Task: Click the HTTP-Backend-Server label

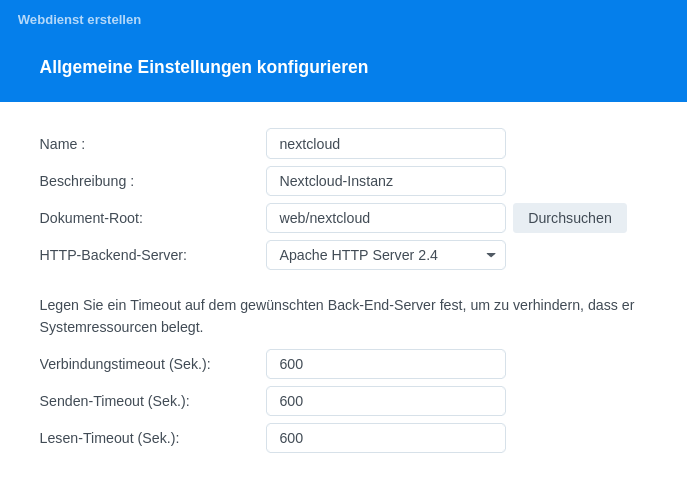Action: (113, 255)
